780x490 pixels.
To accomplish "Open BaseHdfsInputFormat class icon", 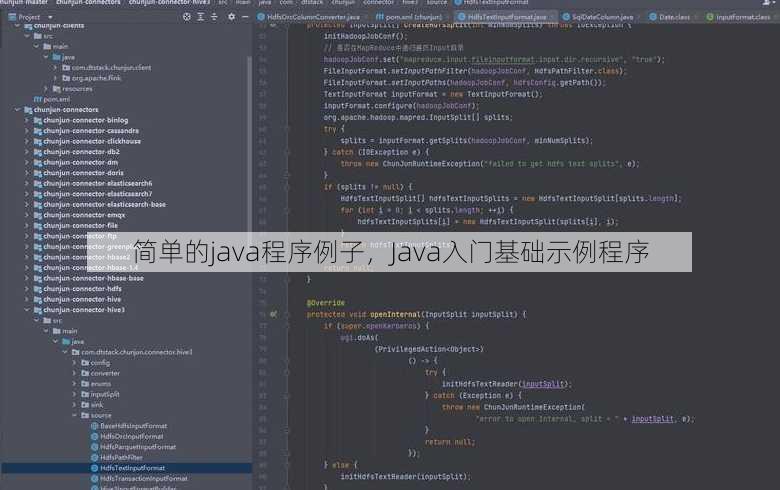I will (95, 426).
